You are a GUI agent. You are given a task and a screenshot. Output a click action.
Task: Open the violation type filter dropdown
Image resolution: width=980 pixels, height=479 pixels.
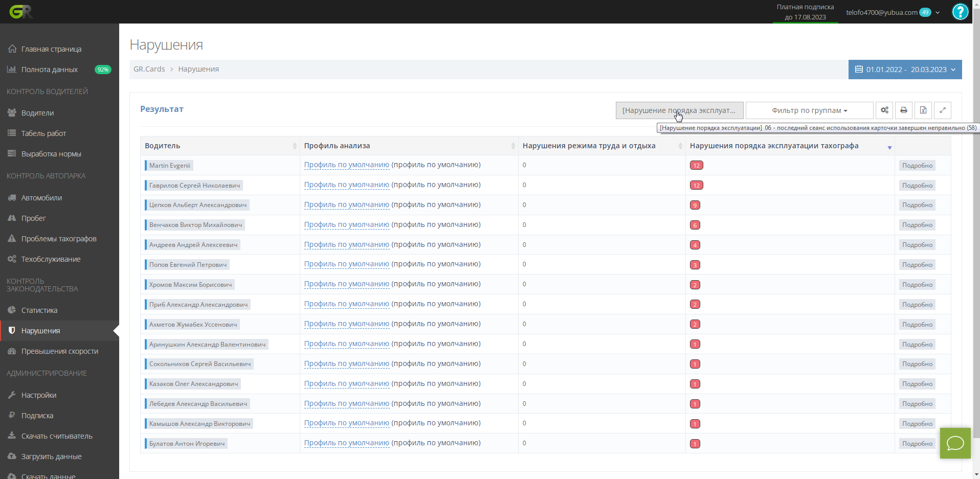pos(679,110)
